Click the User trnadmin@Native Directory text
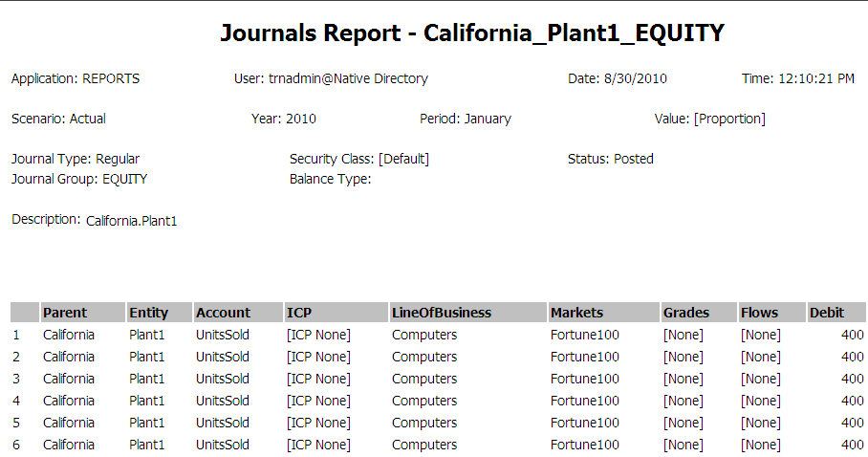The height and width of the screenshot is (457, 868). (331, 78)
